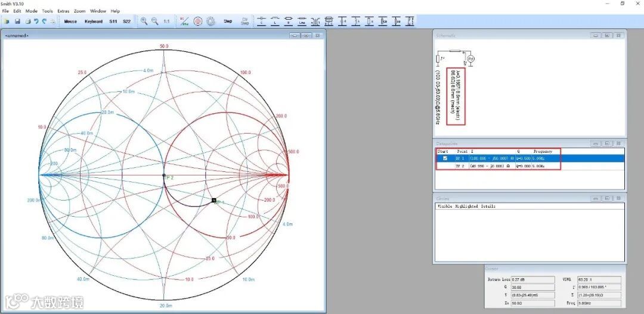The height and width of the screenshot is (314, 644).
Task: Click the Details column header in Circles
Action: tap(488, 206)
